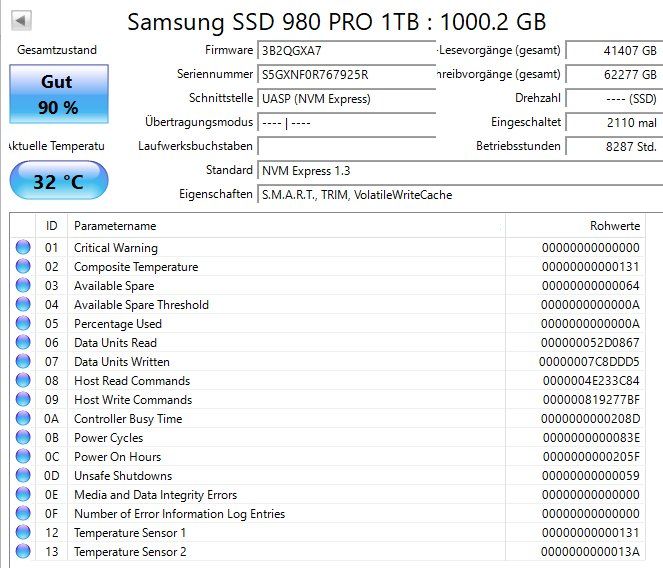The image size is (663, 568).
Task: Click the empty Laufwerksbuchstaben field
Action: coord(346,146)
